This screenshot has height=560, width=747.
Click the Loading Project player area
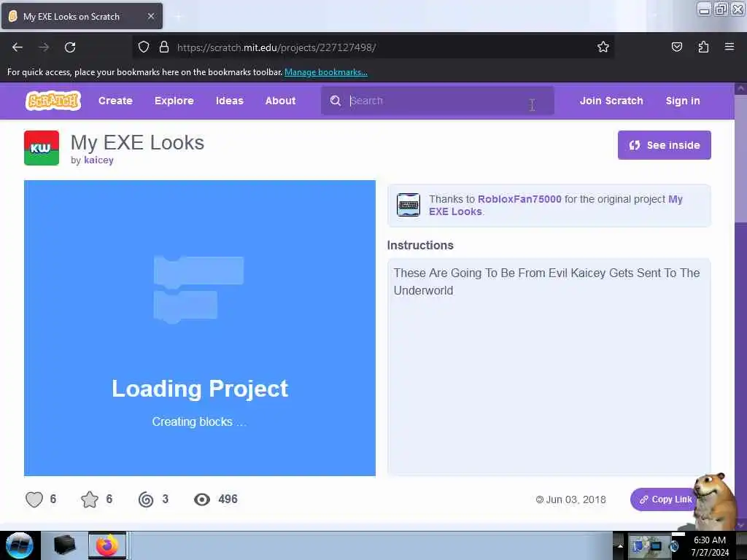200,328
